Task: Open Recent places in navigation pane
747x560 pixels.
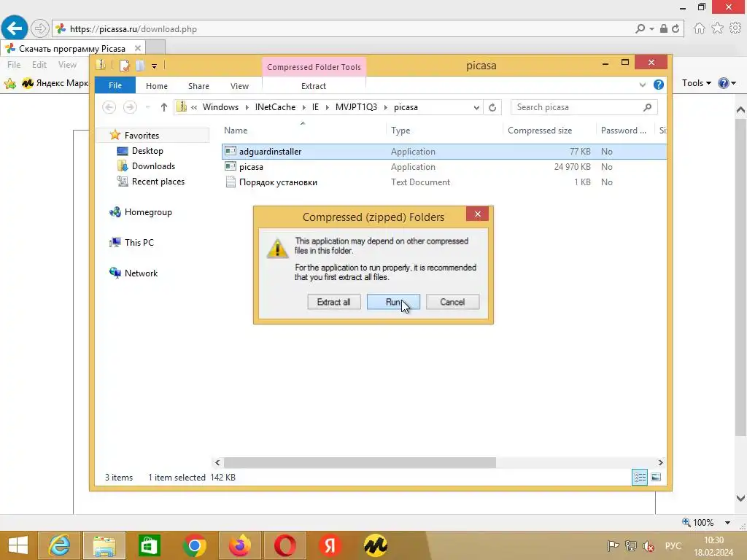Action: (158, 182)
